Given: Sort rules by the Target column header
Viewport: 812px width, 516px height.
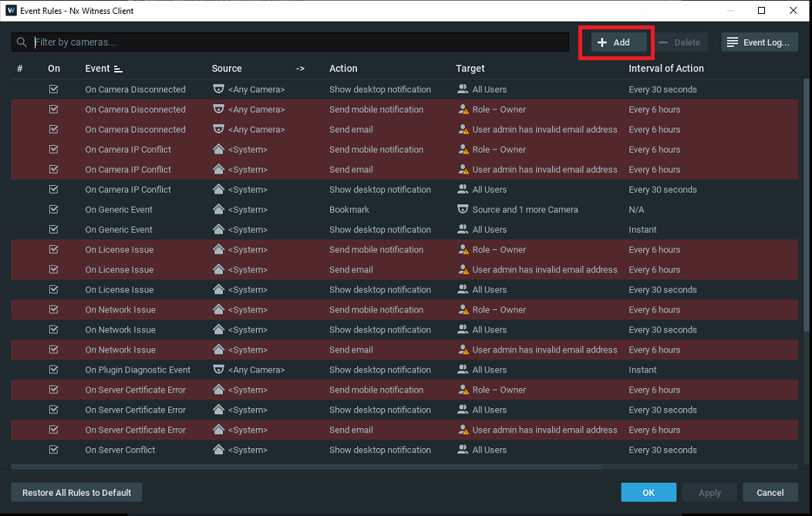Looking at the screenshot, I should point(470,69).
